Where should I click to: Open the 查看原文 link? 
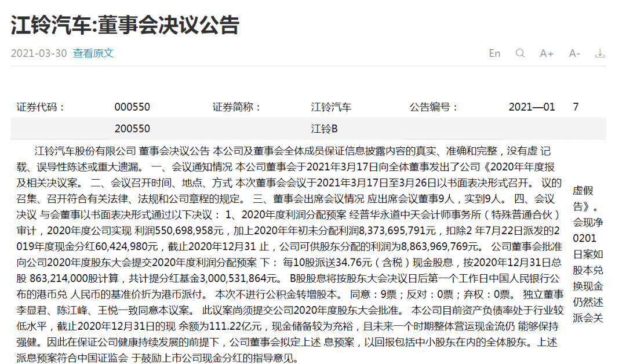point(93,53)
